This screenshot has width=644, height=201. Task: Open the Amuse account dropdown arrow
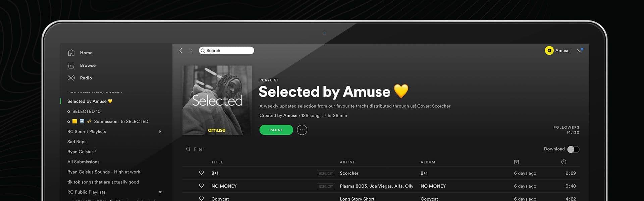pyautogui.click(x=580, y=51)
